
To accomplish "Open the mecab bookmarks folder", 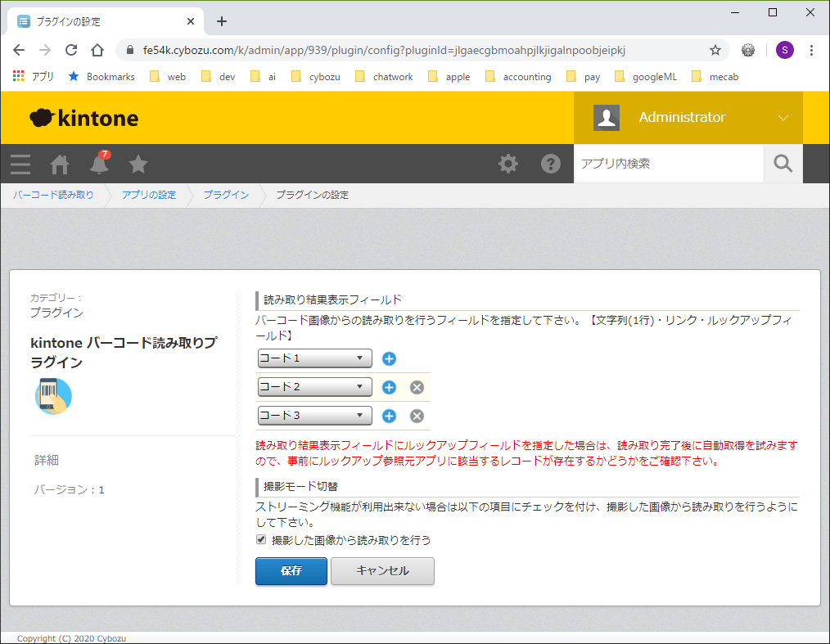I will coord(715,77).
